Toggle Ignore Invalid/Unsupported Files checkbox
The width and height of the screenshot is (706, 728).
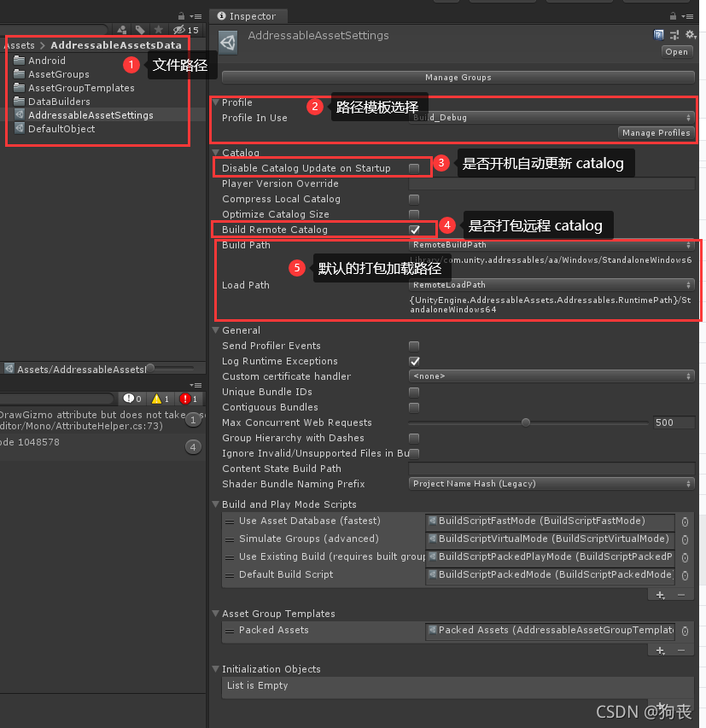(x=414, y=453)
